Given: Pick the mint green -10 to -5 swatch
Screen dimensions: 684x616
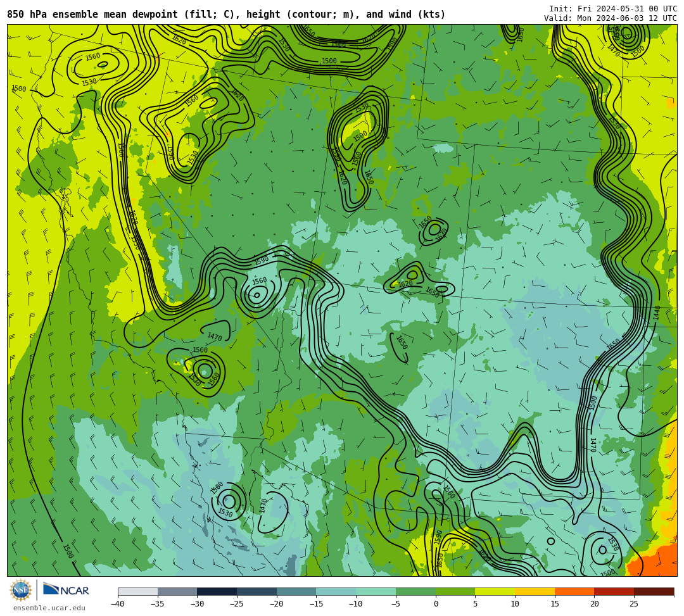Looking at the screenshot, I should [x=376, y=591].
